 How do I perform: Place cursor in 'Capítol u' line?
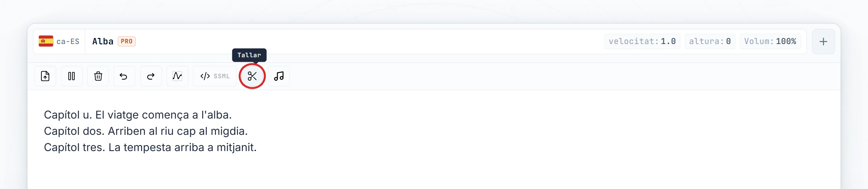coord(138,115)
